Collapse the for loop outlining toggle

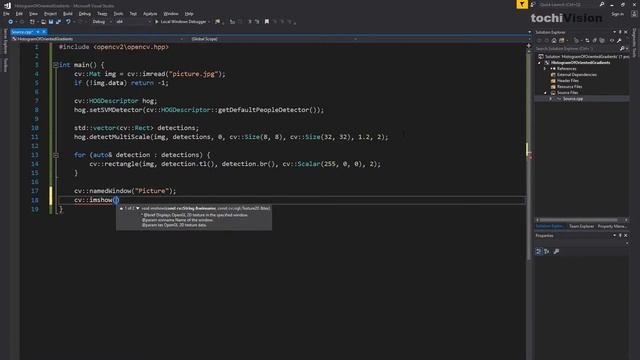pyautogui.click(x=56, y=155)
